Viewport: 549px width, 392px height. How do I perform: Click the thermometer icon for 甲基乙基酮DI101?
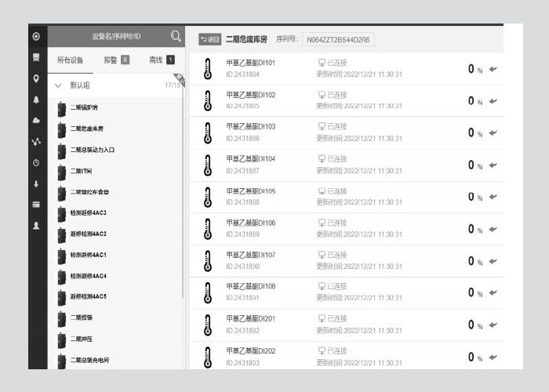[x=207, y=69]
